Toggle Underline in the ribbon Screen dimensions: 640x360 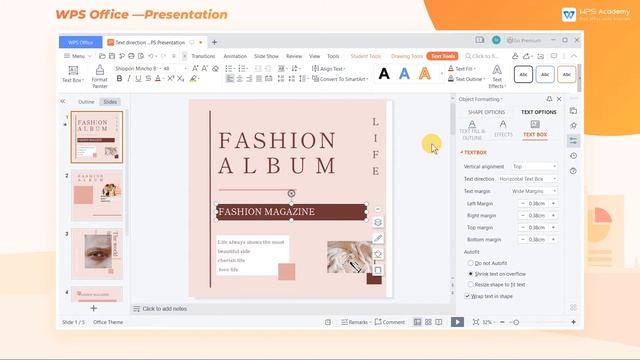138,78
